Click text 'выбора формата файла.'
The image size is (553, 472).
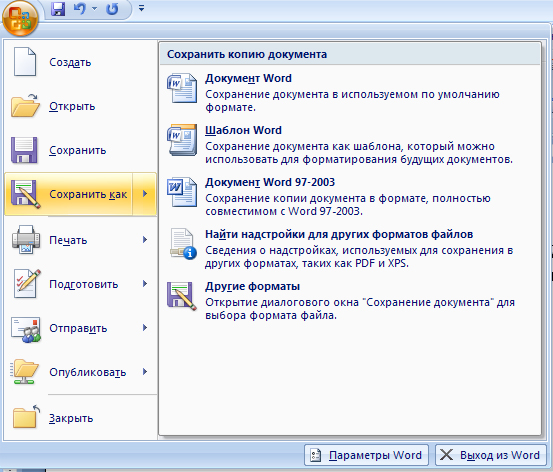pyautogui.click(x=271, y=315)
